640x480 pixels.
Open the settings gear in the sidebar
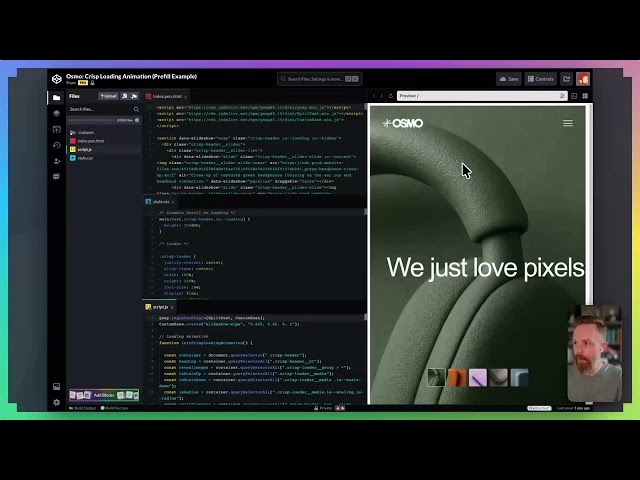[56, 402]
